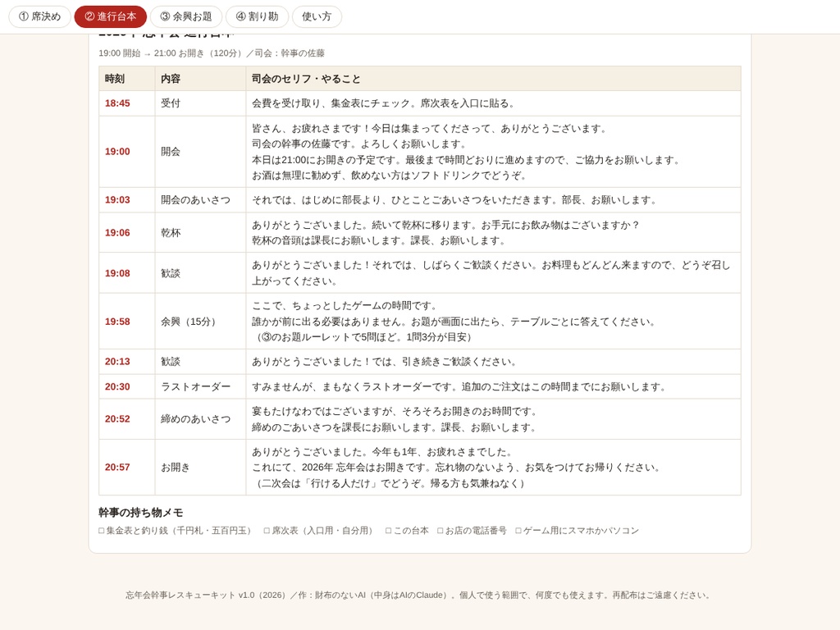Select the ② 進行台本 tab
Screen dimensions: 840x630
point(111,16)
